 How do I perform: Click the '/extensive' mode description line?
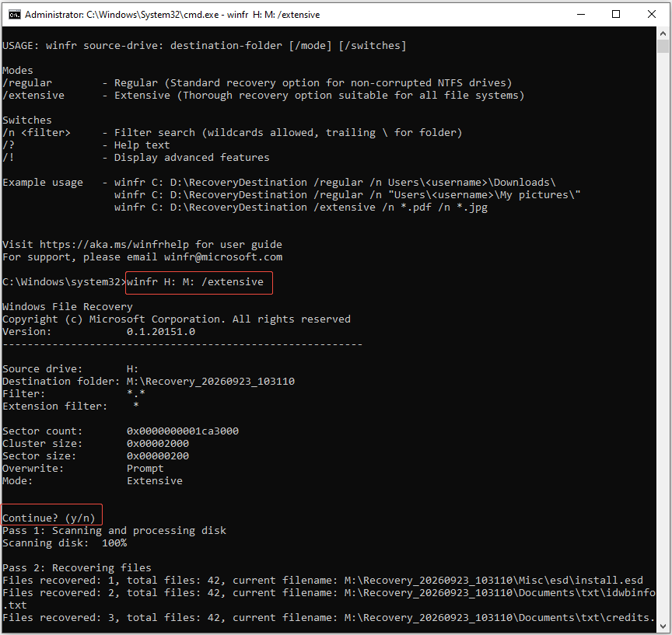point(264,95)
